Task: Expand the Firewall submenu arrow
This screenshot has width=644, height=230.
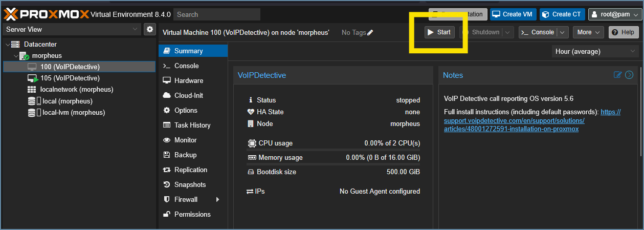Action: point(217,199)
